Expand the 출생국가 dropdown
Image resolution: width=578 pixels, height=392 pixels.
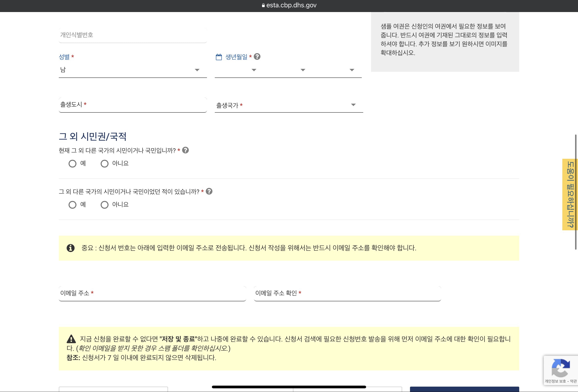point(289,105)
